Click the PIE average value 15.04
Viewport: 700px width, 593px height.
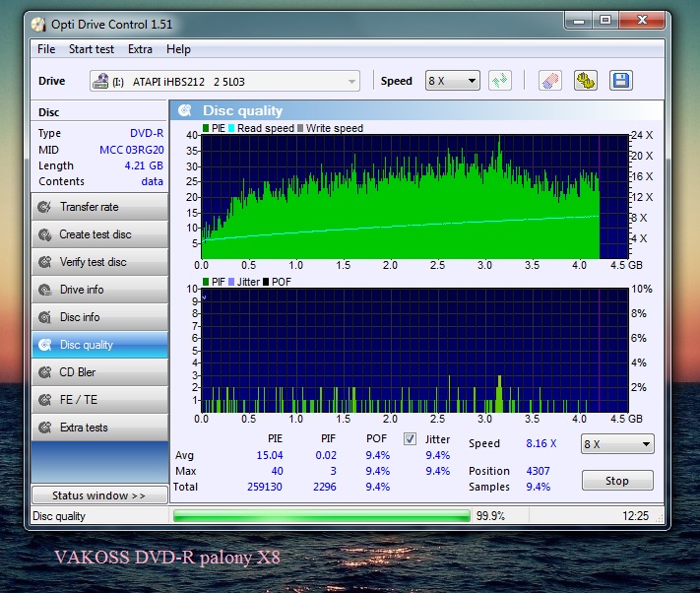click(270, 455)
